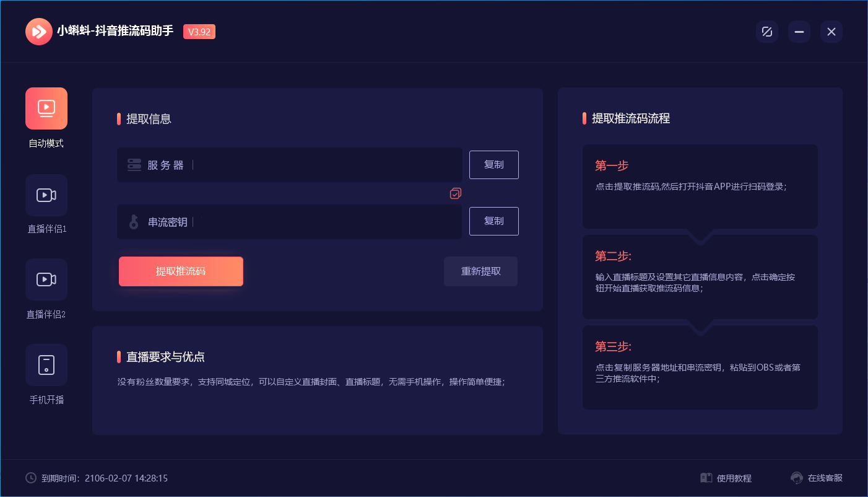Click the 提取推流码 button
Image resolution: width=868 pixels, height=497 pixels.
pos(181,271)
